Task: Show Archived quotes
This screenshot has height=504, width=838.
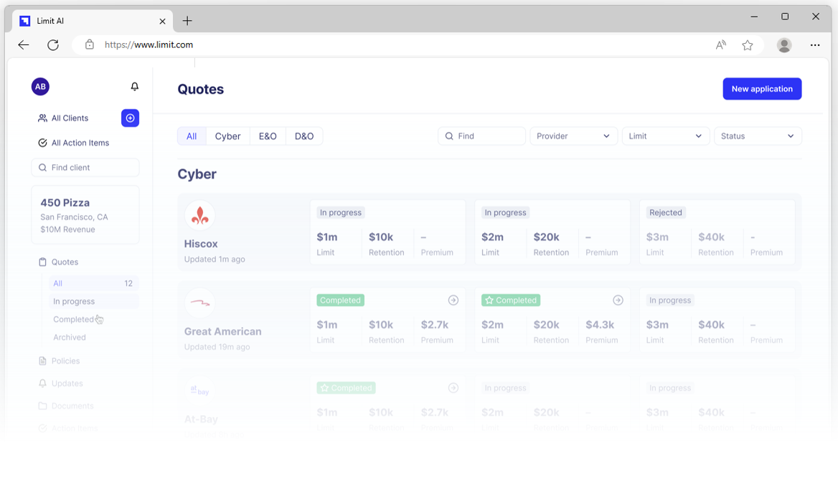Action: (70, 338)
